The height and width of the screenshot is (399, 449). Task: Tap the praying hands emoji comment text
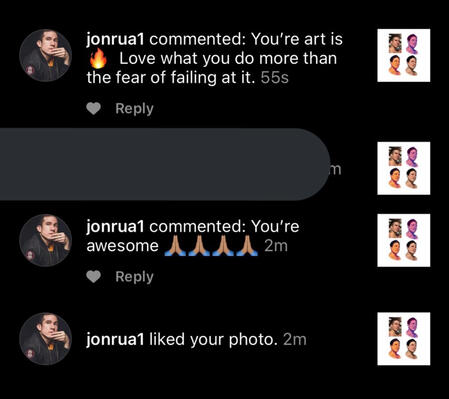click(x=211, y=246)
